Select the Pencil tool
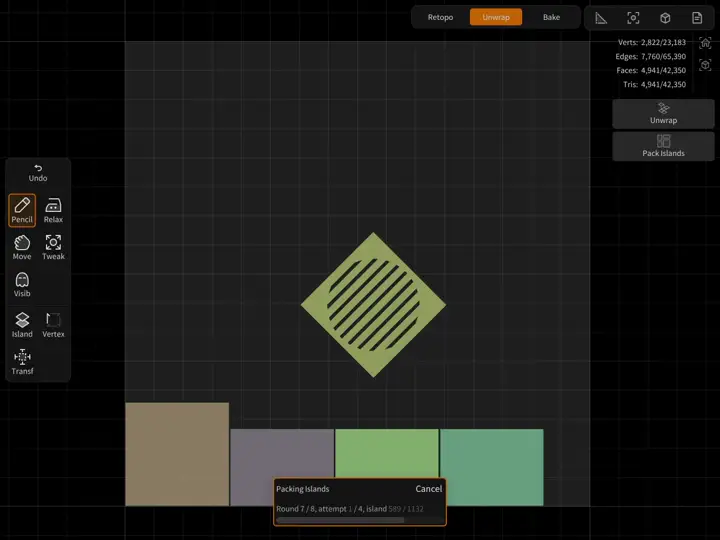The height and width of the screenshot is (540, 720). [22, 210]
